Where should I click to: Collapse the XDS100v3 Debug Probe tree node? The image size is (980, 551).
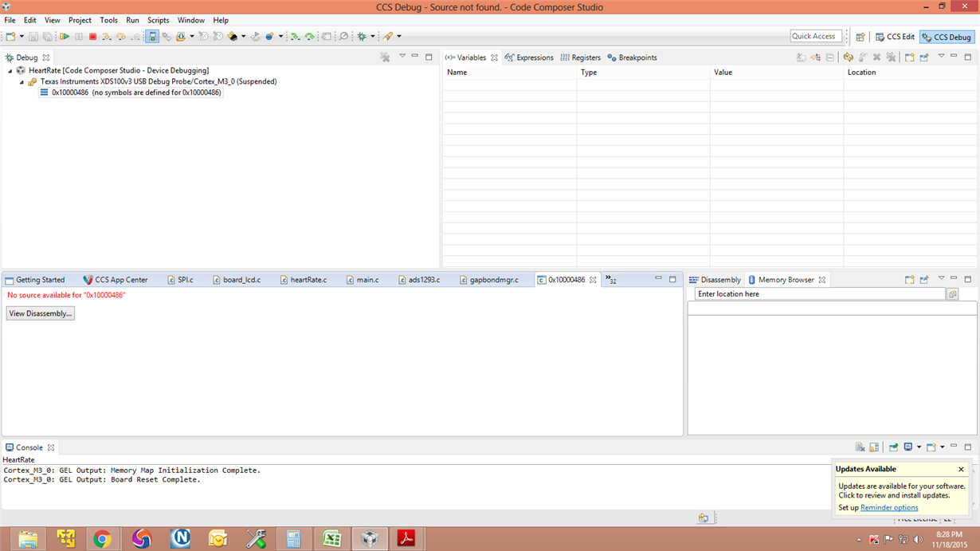pyautogui.click(x=22, y=82)
